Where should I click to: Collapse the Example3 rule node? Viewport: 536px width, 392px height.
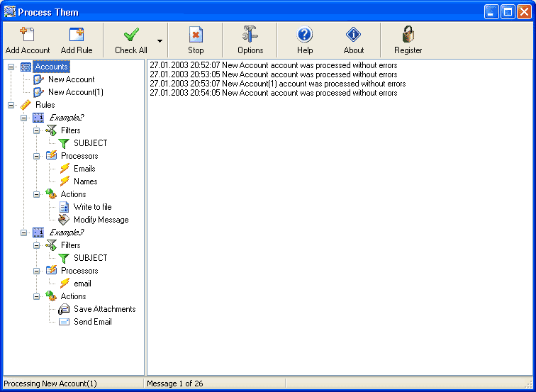pyautogui.click(x=23, y=233)
